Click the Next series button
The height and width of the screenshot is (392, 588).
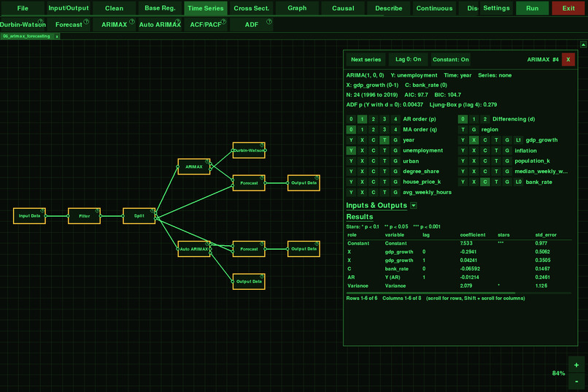[365, 59]
